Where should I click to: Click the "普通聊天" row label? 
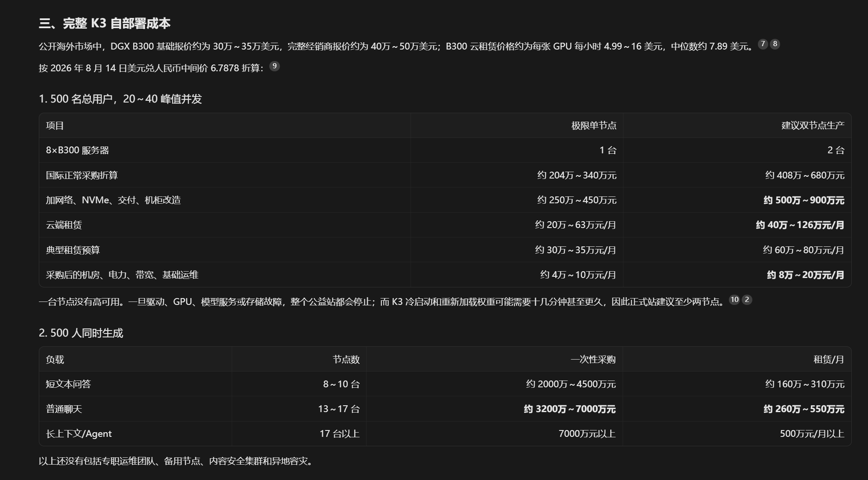pyautogui.click(x=64, y=409)
